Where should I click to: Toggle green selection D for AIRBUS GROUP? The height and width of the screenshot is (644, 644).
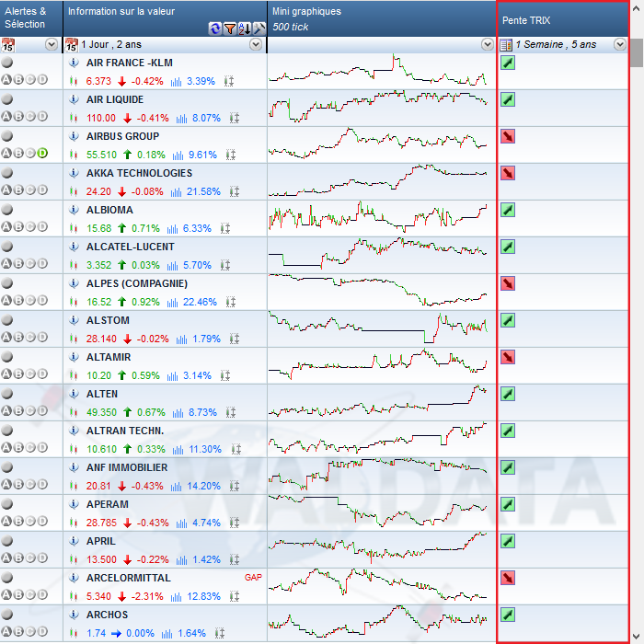(42, 154)
